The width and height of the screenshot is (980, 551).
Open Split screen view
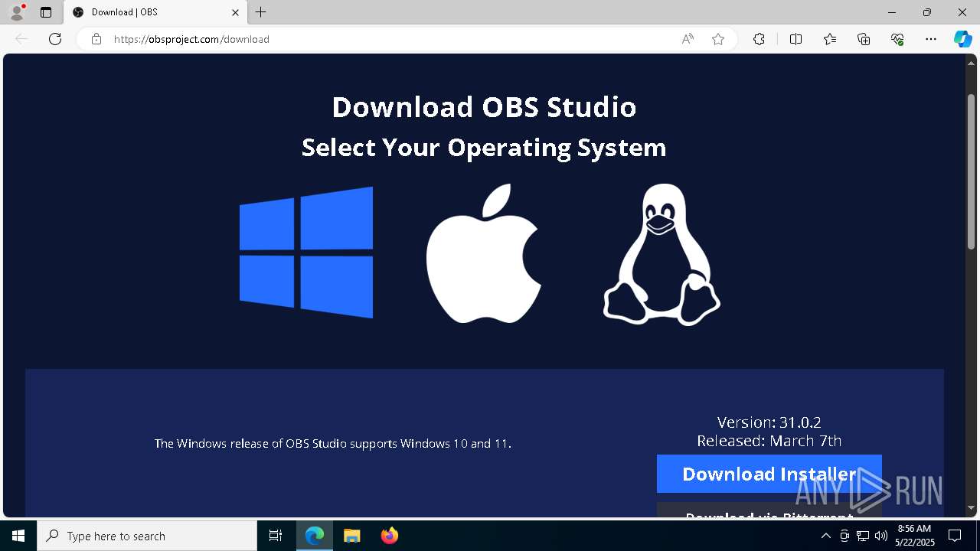(795, 39)
